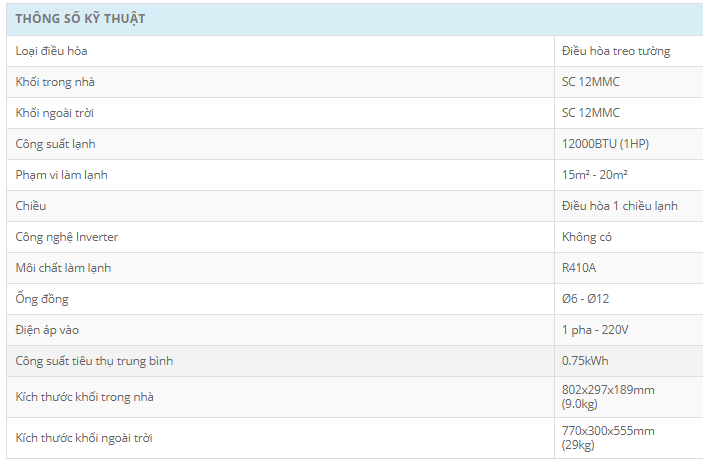
Task: Click the SC 12MMC value for Khối ngoài trời
Action: click(591, 113)
